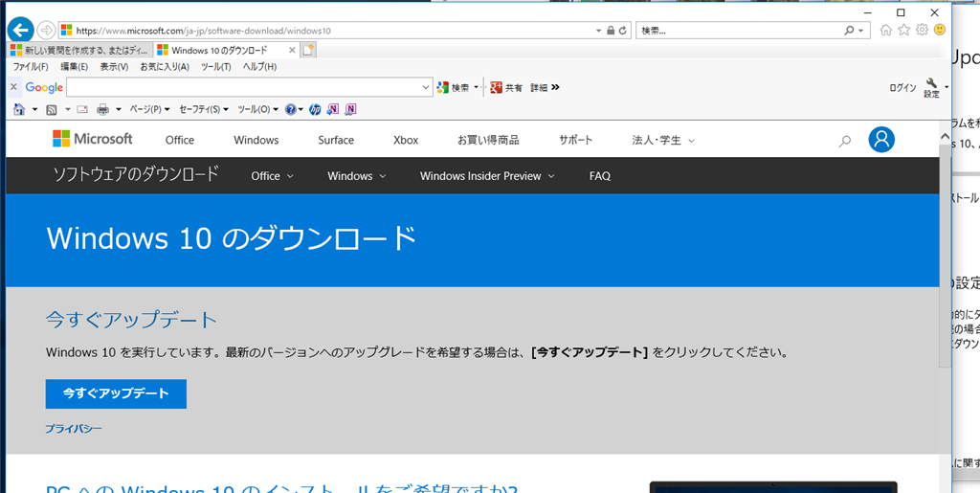
Task: Click the RSS feeds icon
Action: (x=52, y=109)
